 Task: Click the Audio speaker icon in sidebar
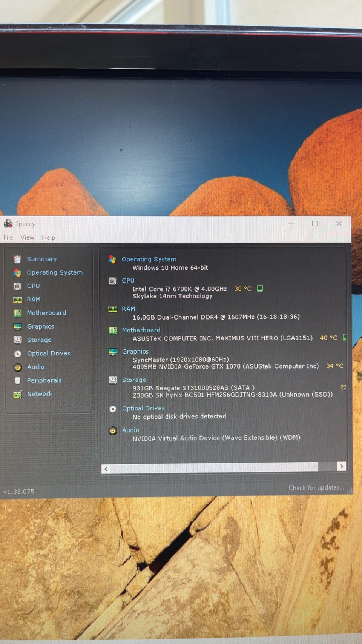pos(17,367)
